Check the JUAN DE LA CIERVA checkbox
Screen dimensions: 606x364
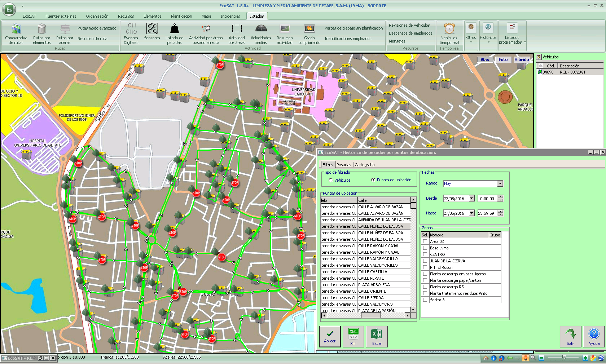point(425,261)
